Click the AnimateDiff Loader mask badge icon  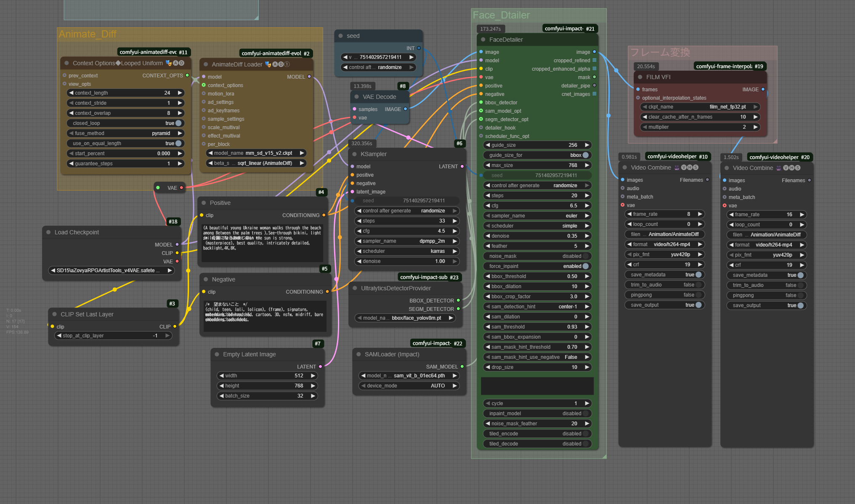(x=268, y=64)
